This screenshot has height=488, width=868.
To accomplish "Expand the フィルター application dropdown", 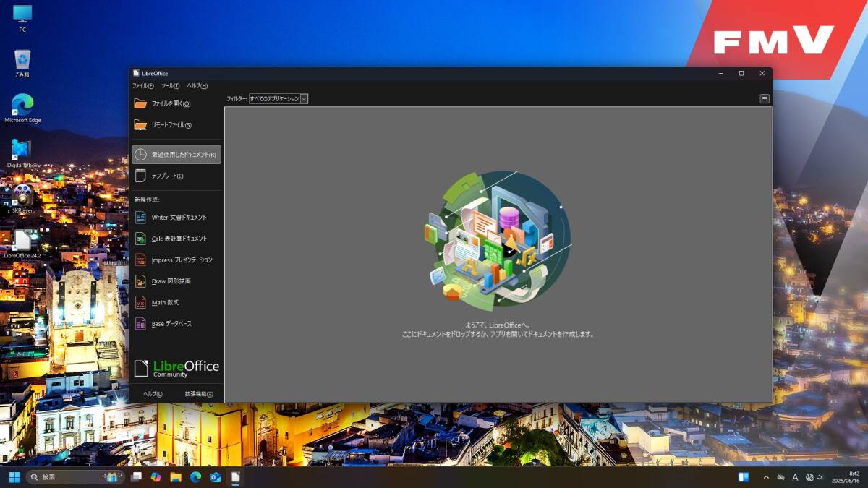I will (x=278, y=98).
